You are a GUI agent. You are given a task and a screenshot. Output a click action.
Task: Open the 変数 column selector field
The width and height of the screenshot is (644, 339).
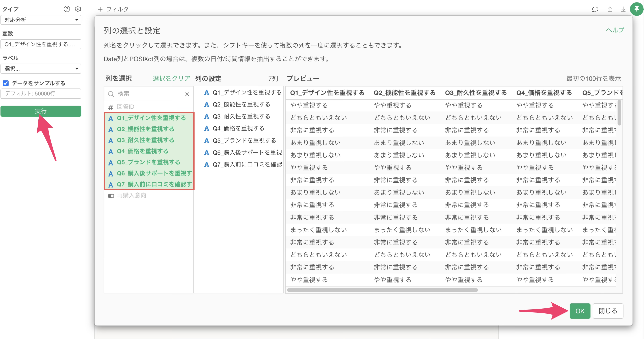41,44
